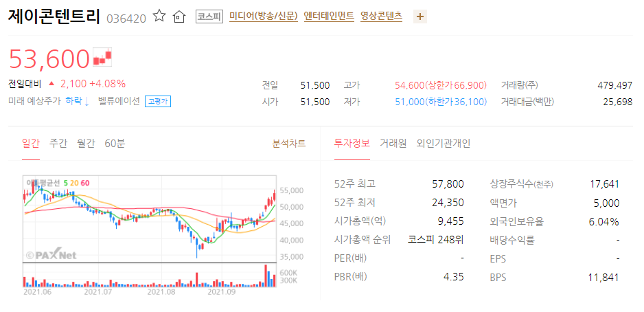The height and width of the screenshot is (312, 644).
Task: Click the high price 54,600(상한가66,900)
Action: click(441, 85)
